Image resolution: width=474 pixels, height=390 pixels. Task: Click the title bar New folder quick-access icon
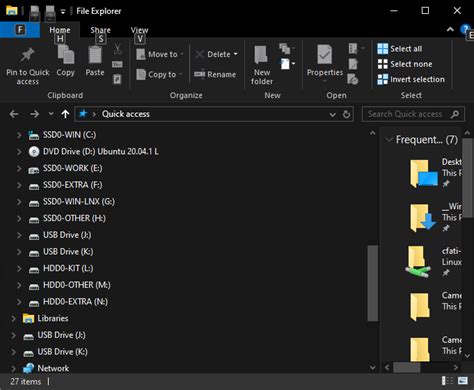50,12
